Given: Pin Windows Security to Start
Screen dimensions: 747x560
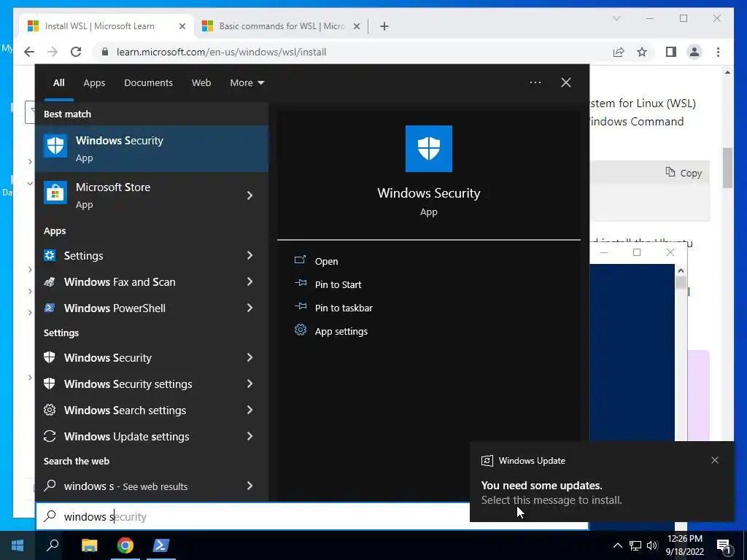Looking at the screenshot, I should tap(338, 284).
